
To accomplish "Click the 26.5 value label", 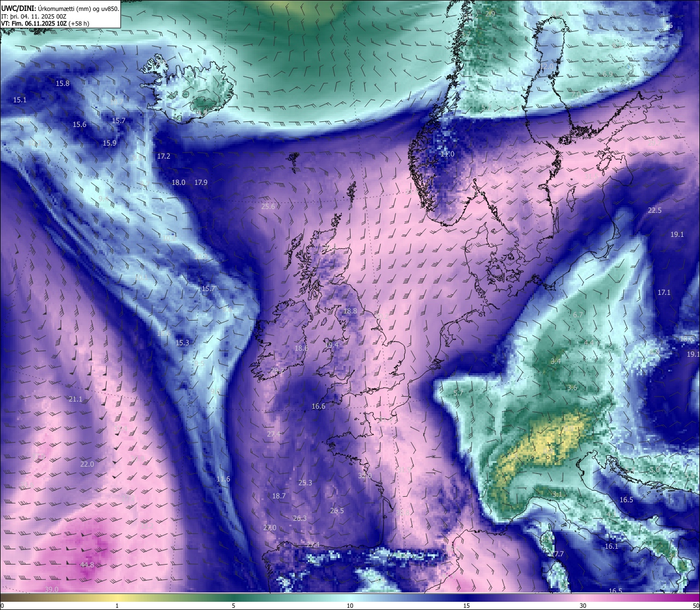I will 337,511.
